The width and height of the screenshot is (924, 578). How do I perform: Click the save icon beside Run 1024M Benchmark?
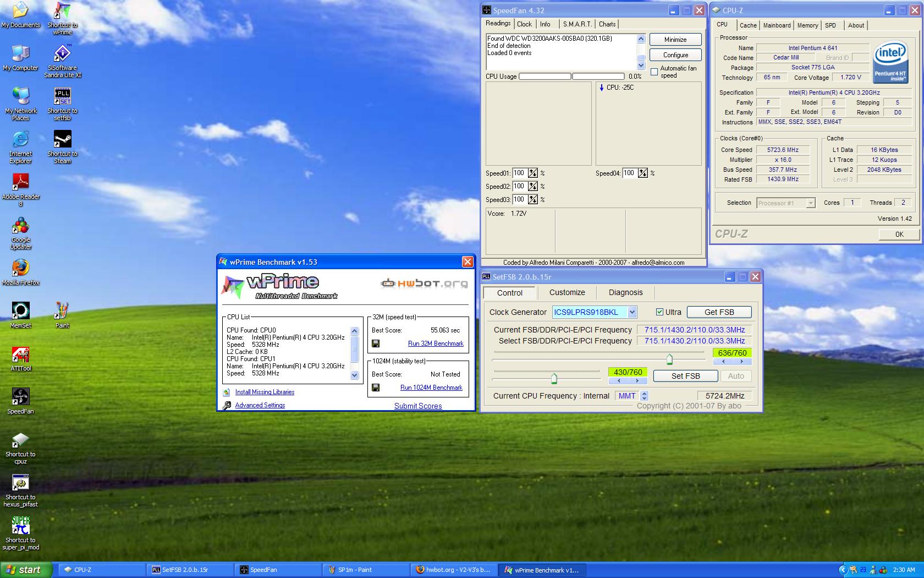(376, 388)
